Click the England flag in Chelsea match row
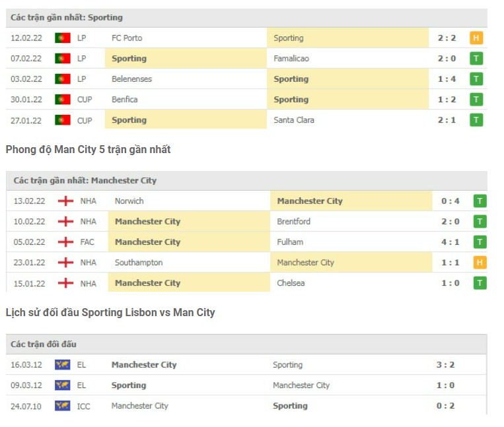 pyautogui.click(x=65, y=283)
